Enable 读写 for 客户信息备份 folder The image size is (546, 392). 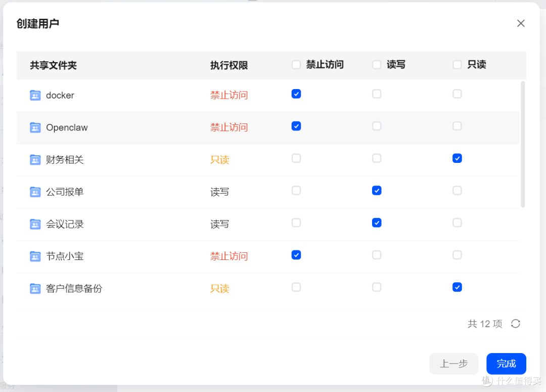click(x=377, y=287)
